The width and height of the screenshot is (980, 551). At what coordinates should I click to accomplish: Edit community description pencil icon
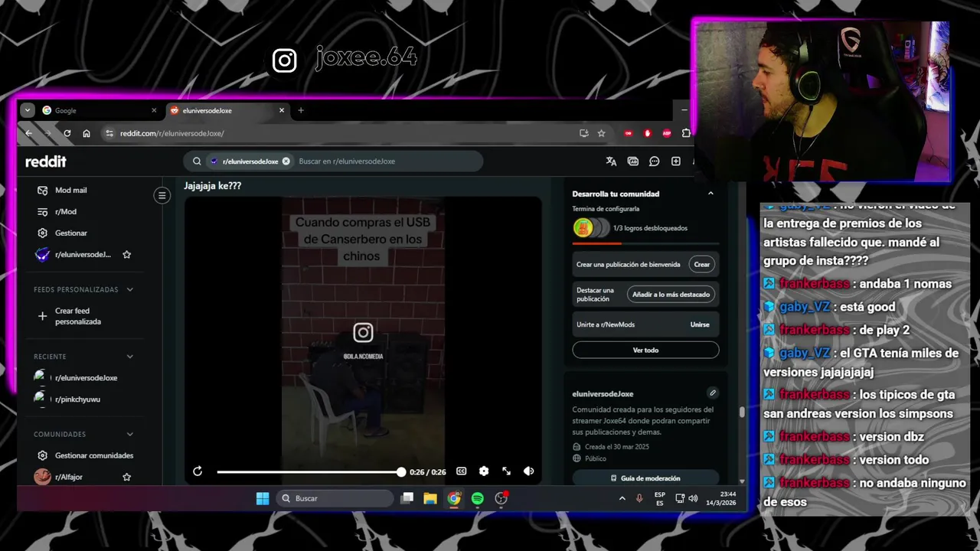pyautogui.click(x=713, y=393)
